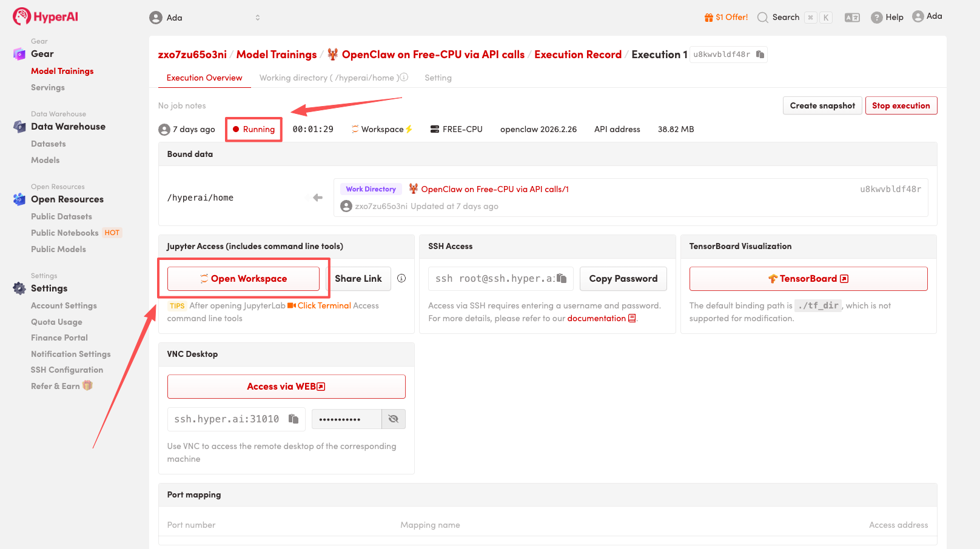Copy the execution ID u8kwvbldf48r

coord(760,55)
